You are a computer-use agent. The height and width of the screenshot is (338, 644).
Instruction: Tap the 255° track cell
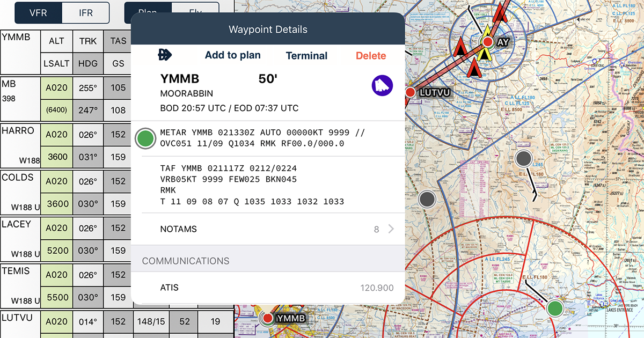(88, 88)
